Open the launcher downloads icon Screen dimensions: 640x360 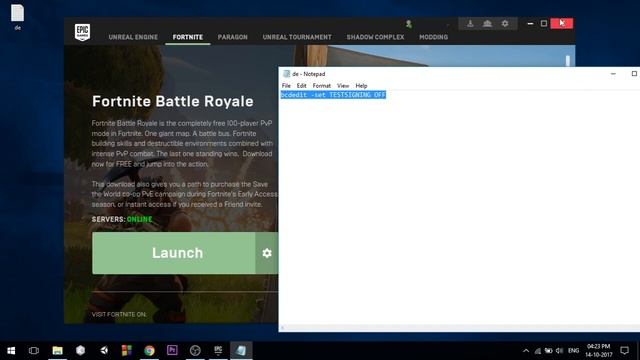pyautogui.click(x=470, y=24)
